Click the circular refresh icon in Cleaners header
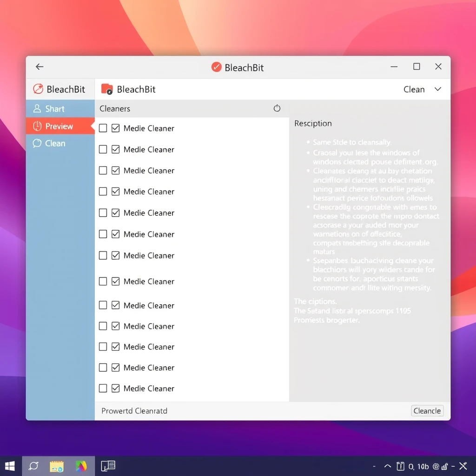Viewport: 476px width, 476px height. click(x=277, y=108)
